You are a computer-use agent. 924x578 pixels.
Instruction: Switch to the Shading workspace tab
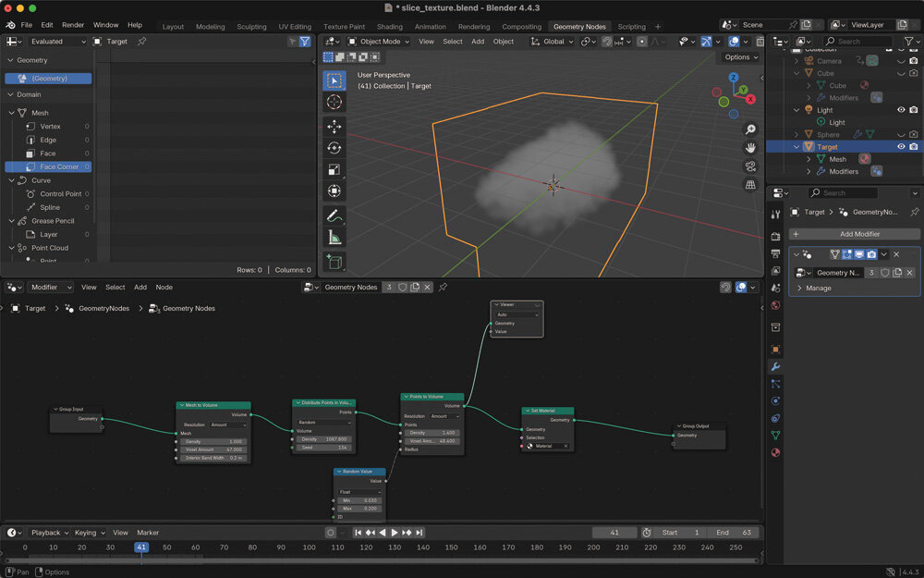(x=389, y=27)
